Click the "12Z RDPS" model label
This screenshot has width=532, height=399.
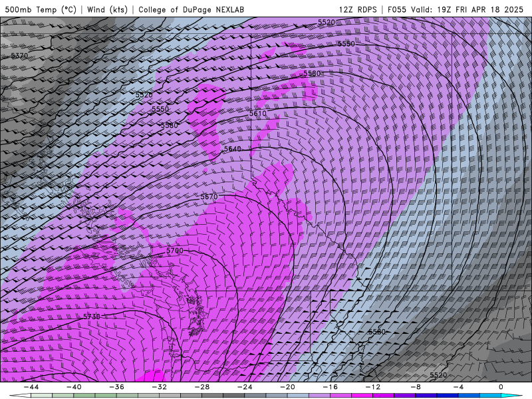click(358, 9)
